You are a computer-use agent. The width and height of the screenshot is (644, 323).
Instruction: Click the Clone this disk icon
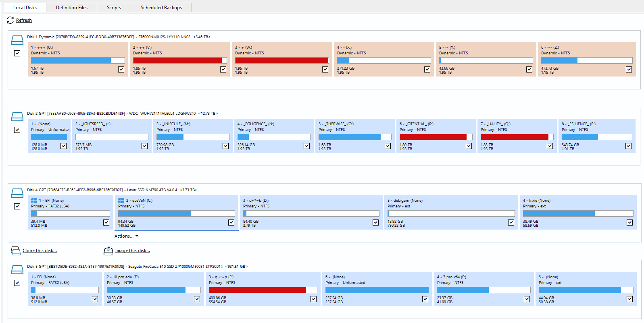tap(15, 251)
